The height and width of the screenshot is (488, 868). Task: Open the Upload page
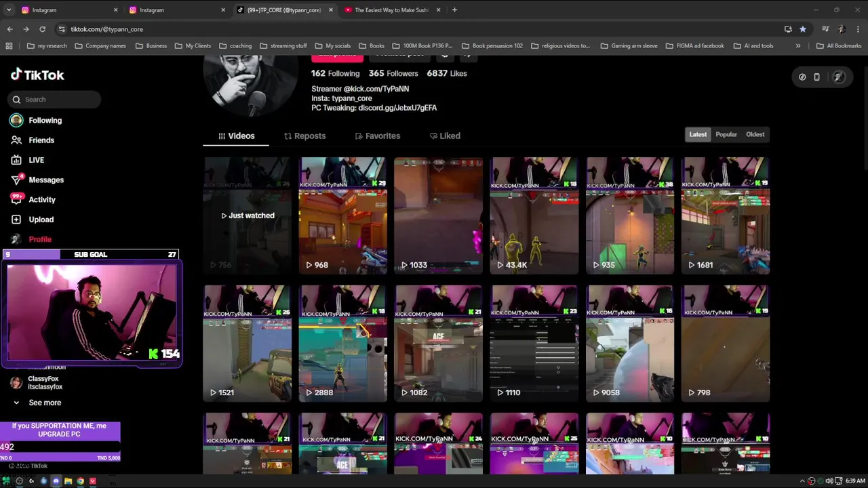pyautogui.click(x=32, y=219)
